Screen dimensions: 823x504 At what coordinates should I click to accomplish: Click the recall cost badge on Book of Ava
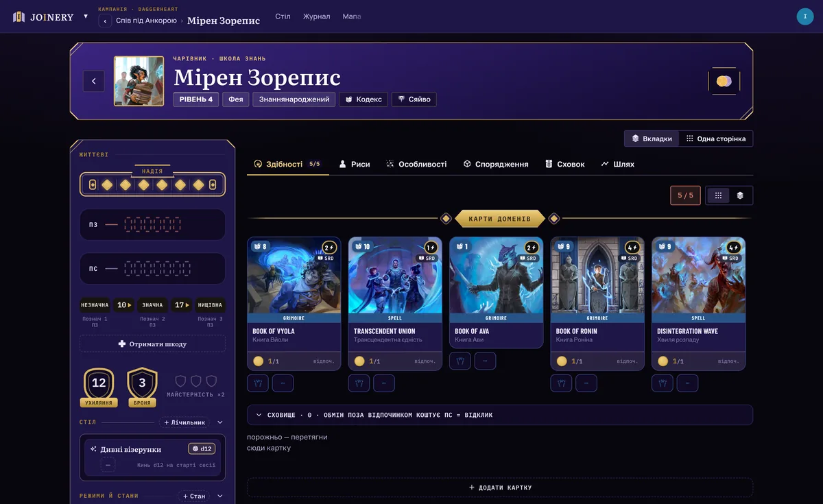pos(532,248)
